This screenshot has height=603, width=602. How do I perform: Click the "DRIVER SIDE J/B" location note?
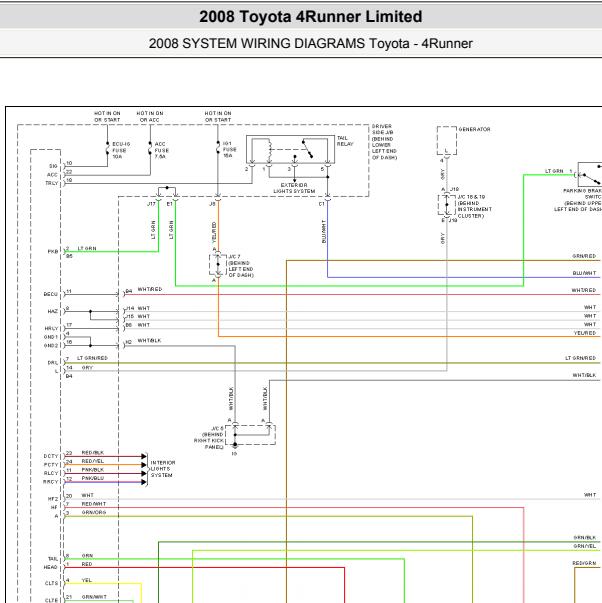pyautogui.click(x=384, y=142)
